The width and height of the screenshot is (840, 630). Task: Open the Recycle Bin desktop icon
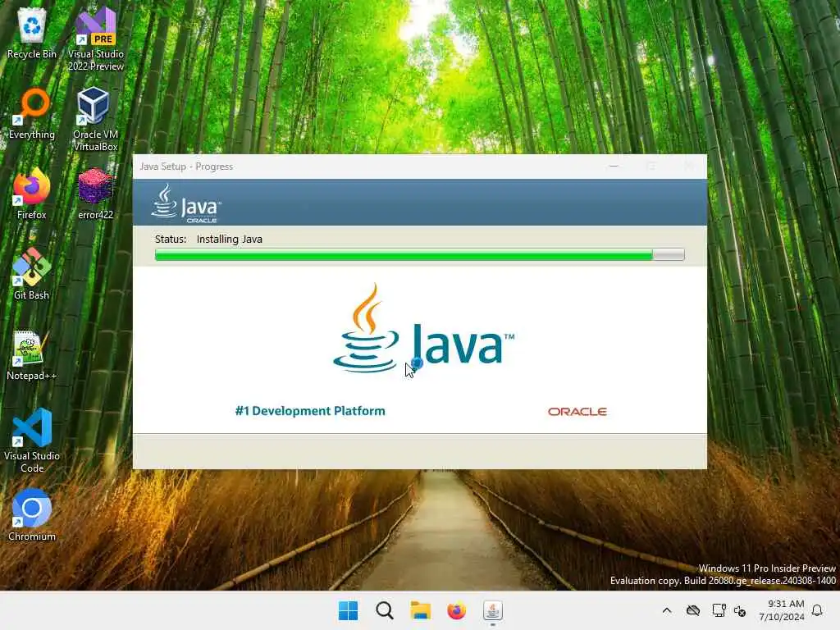coord(32,34)
